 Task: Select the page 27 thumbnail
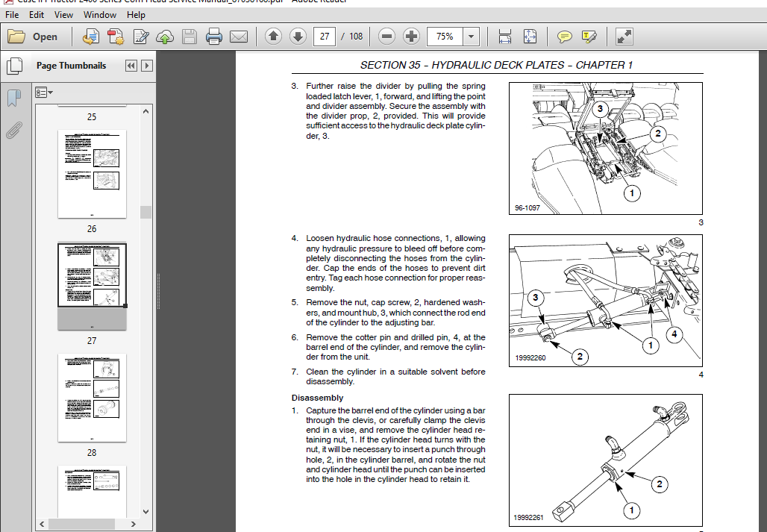tap(92, 286)
